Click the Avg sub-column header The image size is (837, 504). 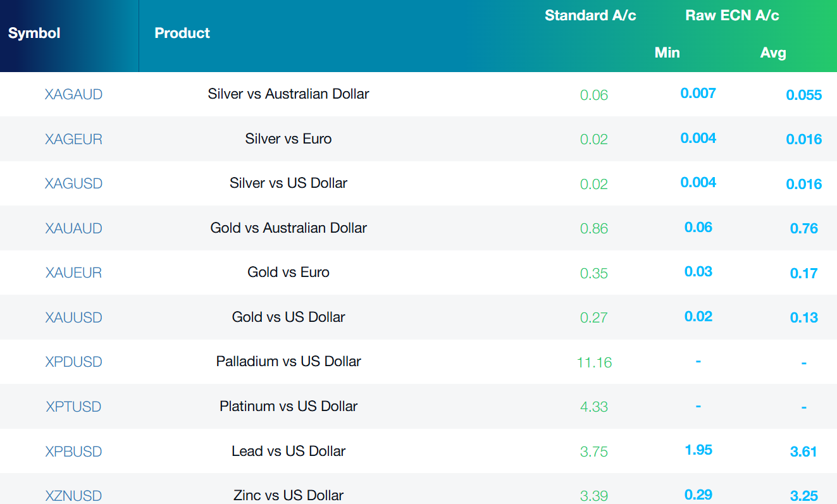coord(772,52)
